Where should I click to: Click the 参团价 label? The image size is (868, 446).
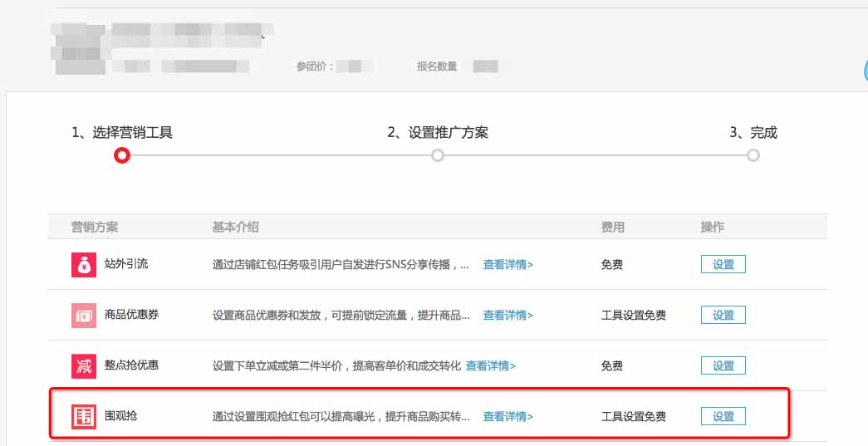[315, 66]
